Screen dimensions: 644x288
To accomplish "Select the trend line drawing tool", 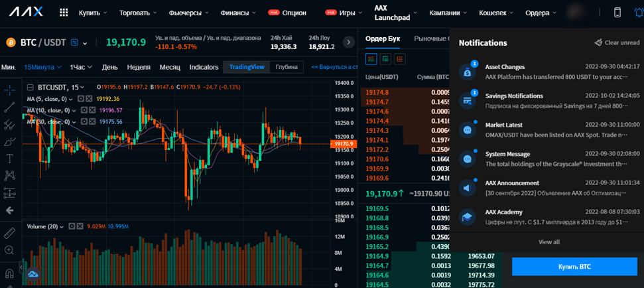I will 9,108.
